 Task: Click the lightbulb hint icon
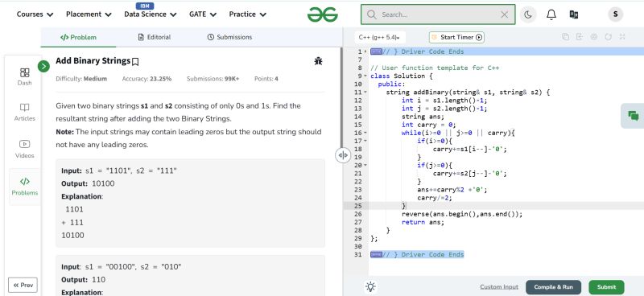click(371, 286)
